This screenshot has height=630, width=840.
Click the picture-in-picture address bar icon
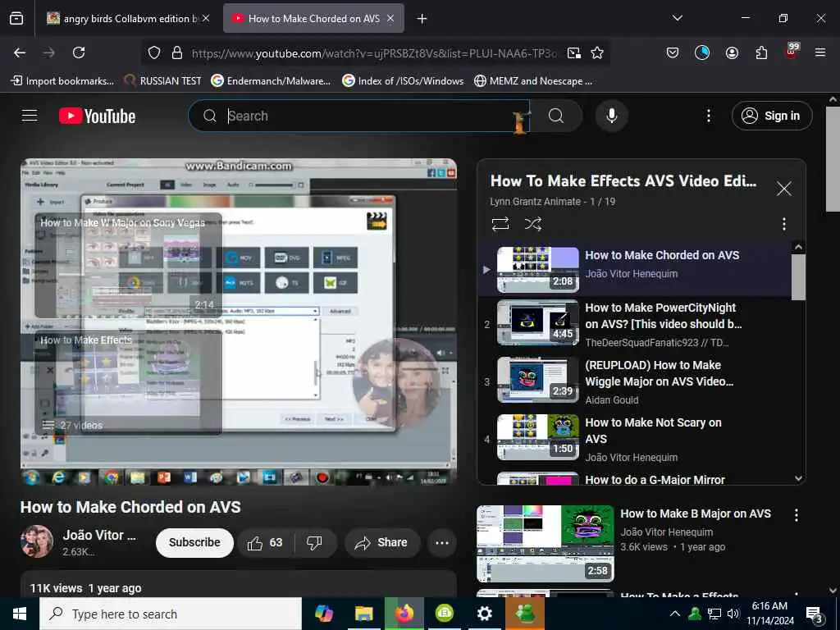click(573, 53)
